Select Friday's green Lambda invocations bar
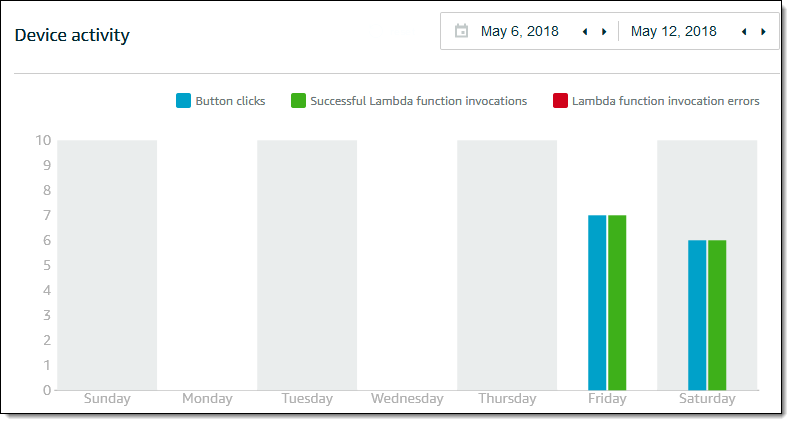The image size is (792, 424). pos(617,302)
